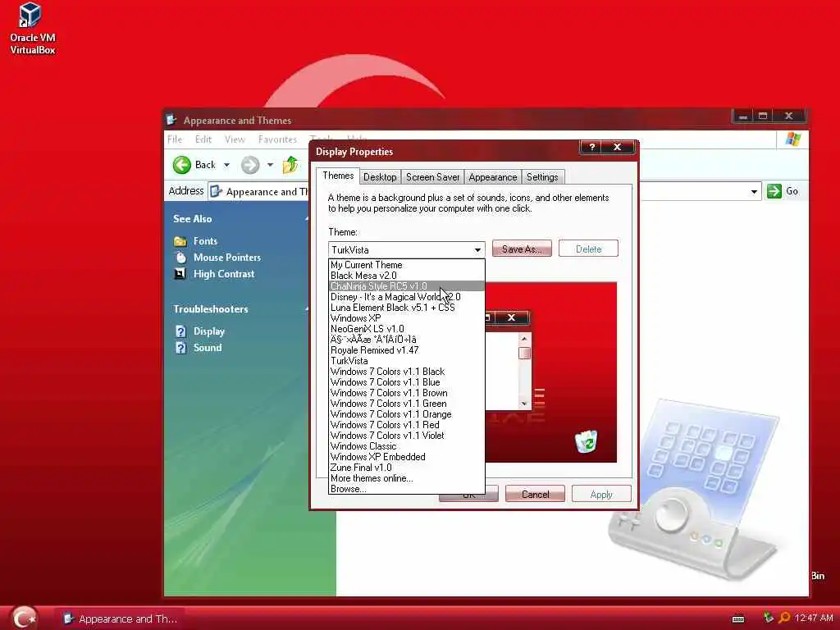The image size is (840, 630).
Task: Select Black Mesa v2.0 theme
Action: pos(407,276)
